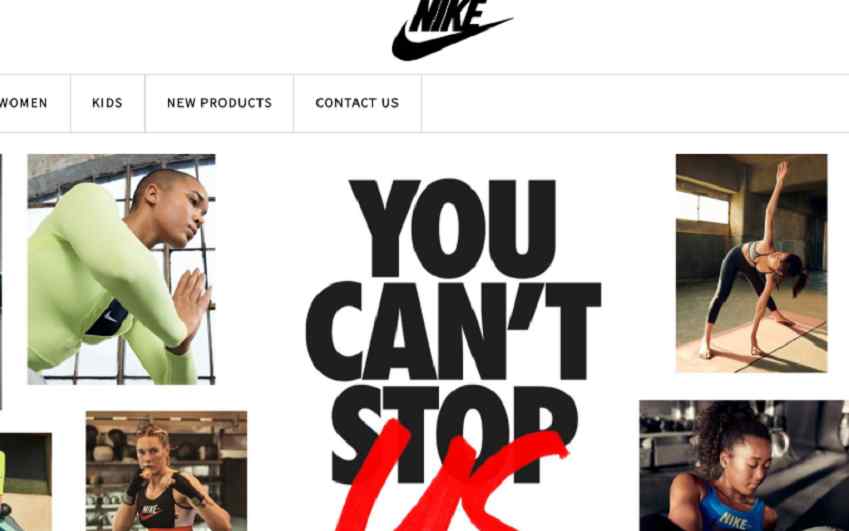Click the swoosh on the green athlete's black armband
Screen dimensions: 849x531
[x=110, y=317]
